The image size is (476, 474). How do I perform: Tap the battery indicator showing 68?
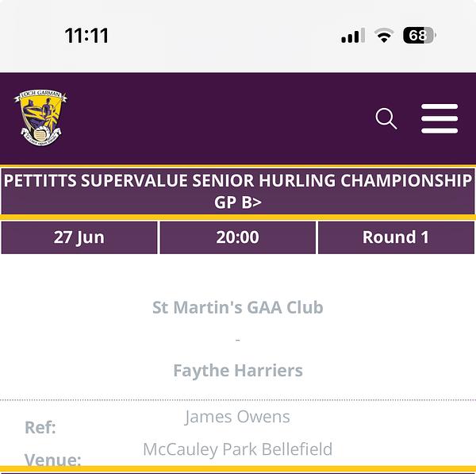point(420,35)
